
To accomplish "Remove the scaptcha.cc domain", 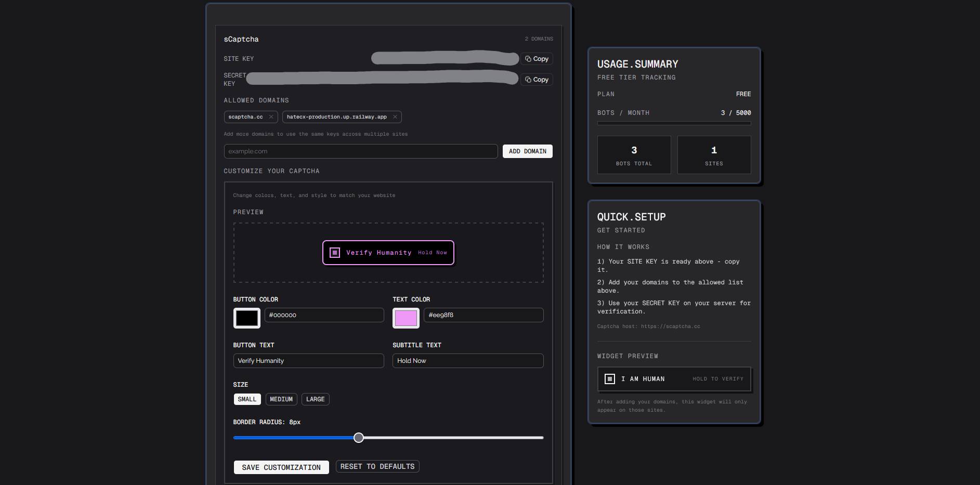I will (x=271, y=117).
